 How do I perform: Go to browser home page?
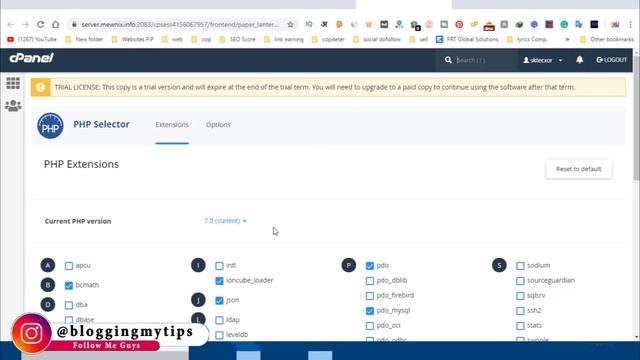pos(56,24)
